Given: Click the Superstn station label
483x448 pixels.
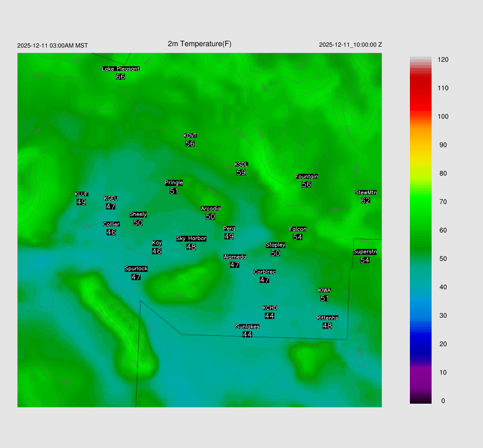Looking at the screenshot, I should [x=365, y=252].
